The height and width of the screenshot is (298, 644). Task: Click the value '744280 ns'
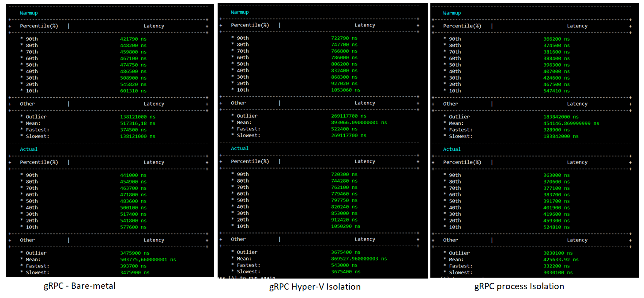pyautogui.click(x=344, y=181)
